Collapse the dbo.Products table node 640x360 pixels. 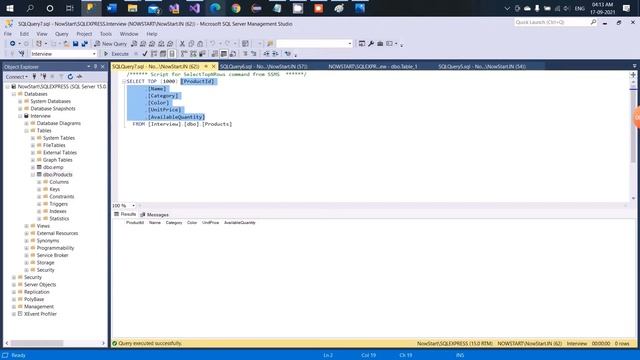point(33,174)
